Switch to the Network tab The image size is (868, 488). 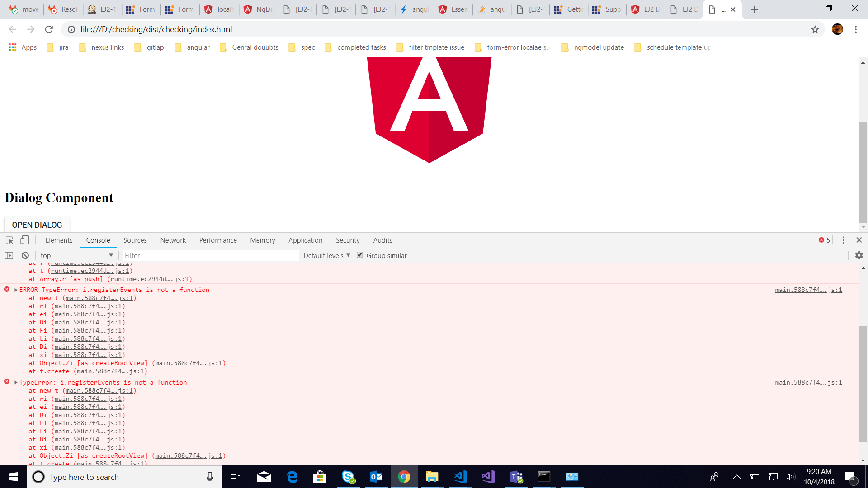173,240
